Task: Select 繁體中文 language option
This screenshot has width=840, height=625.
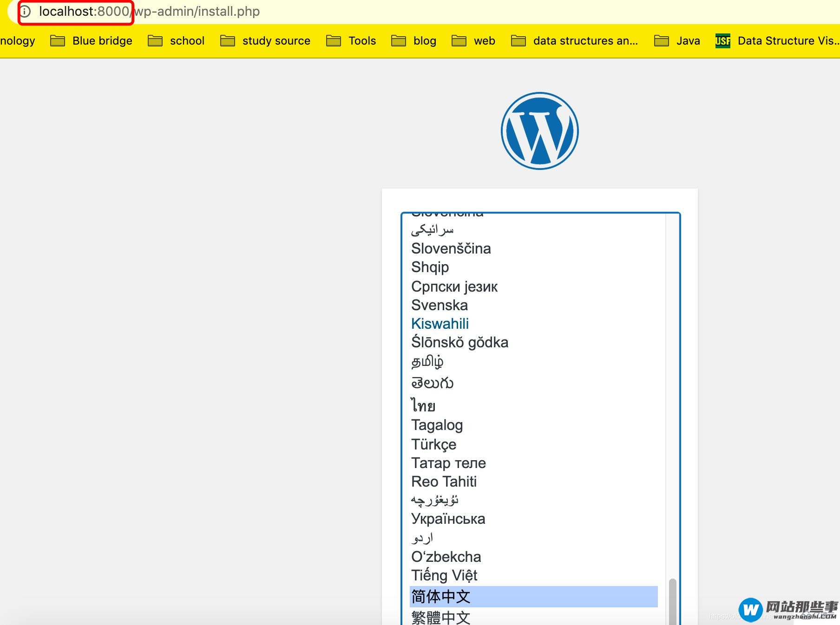Action: 533,617
